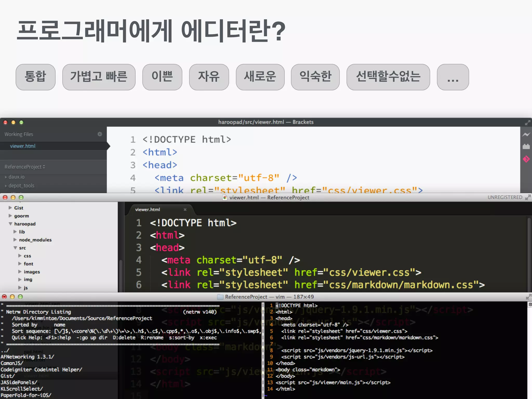Viewport: 532px width, 399px height.
Task: Click the fullscreen icon in vim terminal window
Action: [x=528, y=297]
